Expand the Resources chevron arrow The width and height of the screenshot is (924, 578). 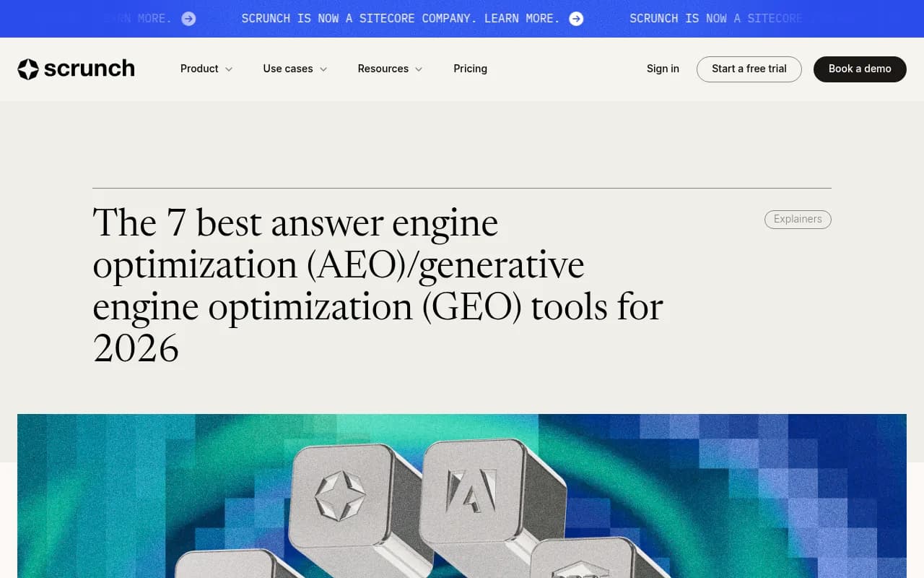coord(419,69)
